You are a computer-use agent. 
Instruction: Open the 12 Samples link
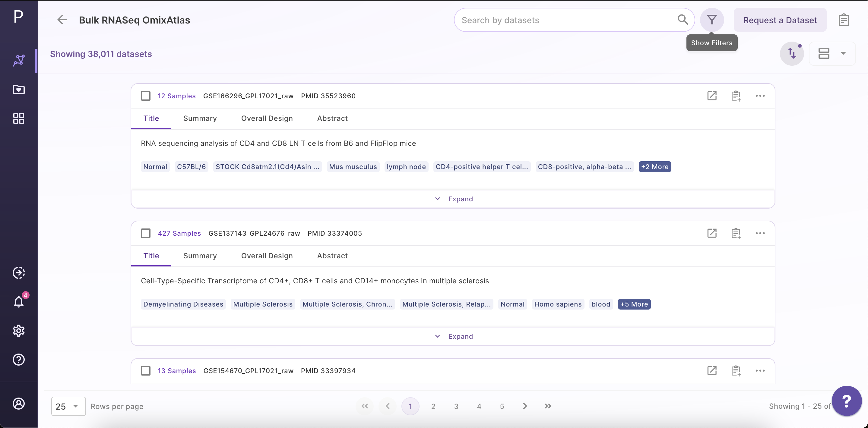[176, 96]
